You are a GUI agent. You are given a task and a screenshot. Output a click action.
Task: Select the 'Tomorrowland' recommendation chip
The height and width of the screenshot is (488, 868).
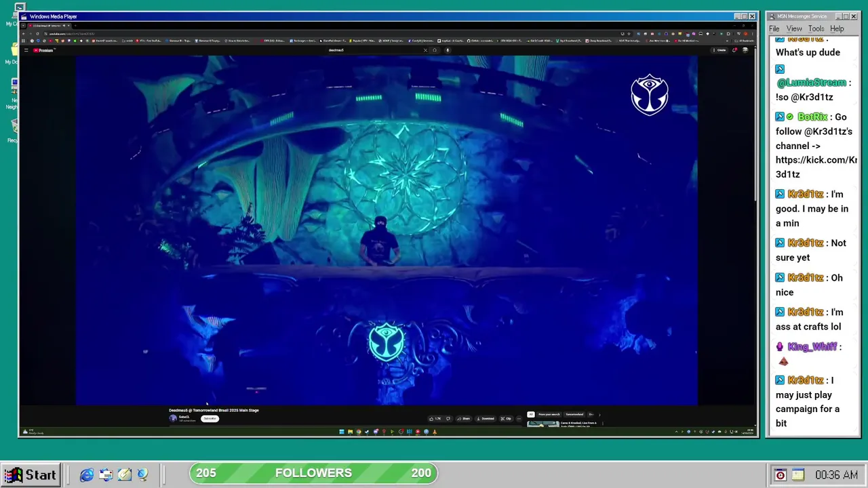(x=574, y=414)
